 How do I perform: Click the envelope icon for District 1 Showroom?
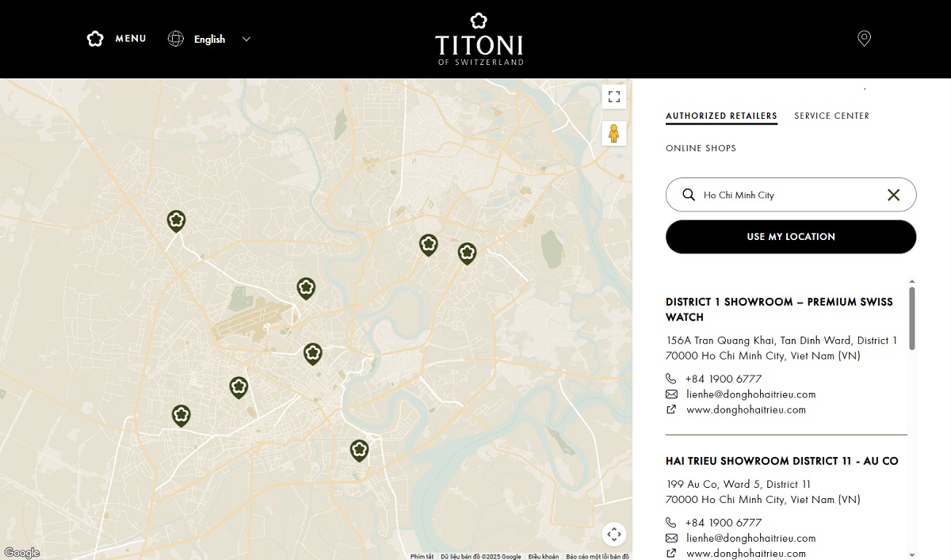671,394
